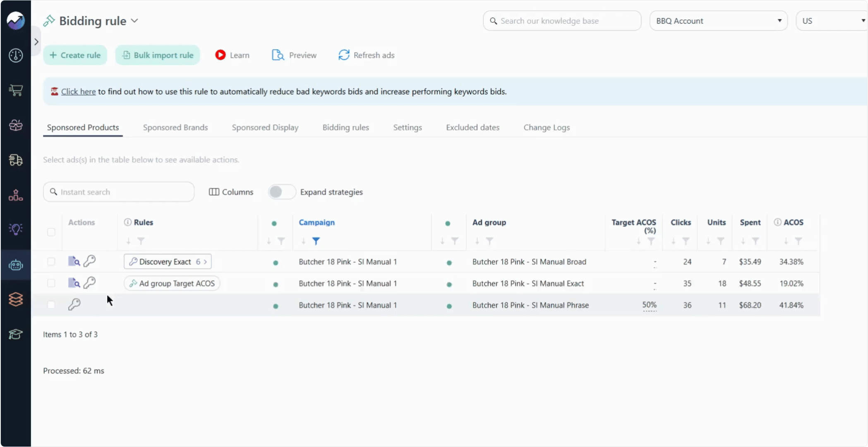Open the lightbulb ideas sidebar icon
Viewport: 868px width, 447px height.
16,229
